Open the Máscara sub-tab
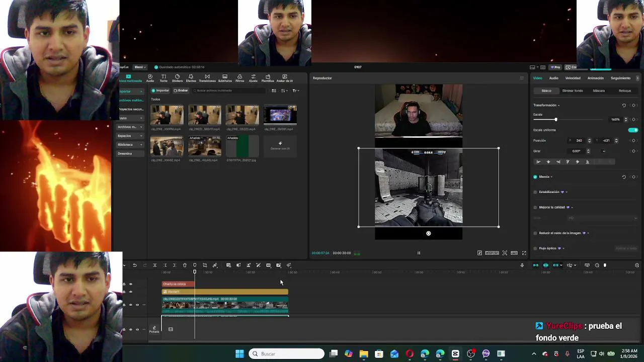The height and width of the screenshot is (362, 644). [599, 91]
